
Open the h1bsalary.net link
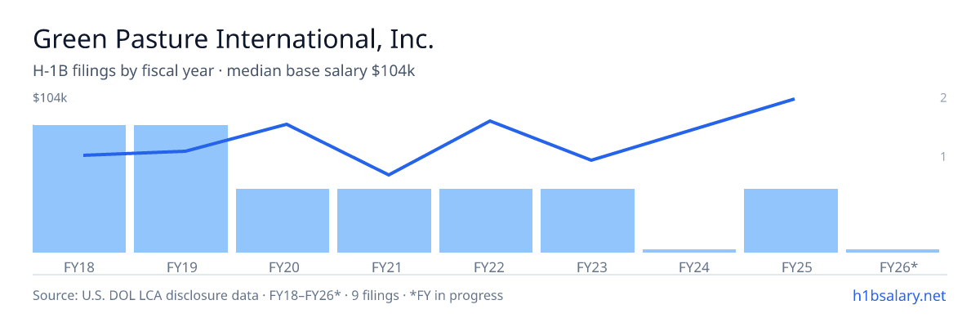pyautogui.click(x=898, y=295)
